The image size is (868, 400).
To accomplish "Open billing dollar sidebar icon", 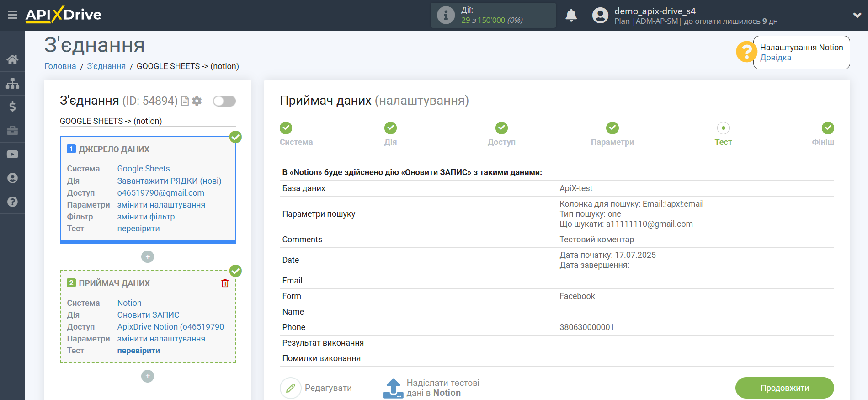I will [x=12, y=107].
